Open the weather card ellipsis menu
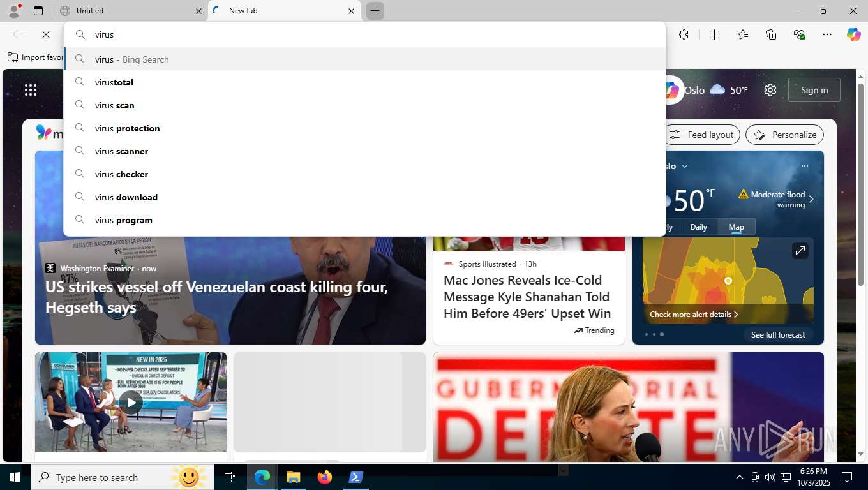This screenshot has width=868, height=490. tap(805, 166)
